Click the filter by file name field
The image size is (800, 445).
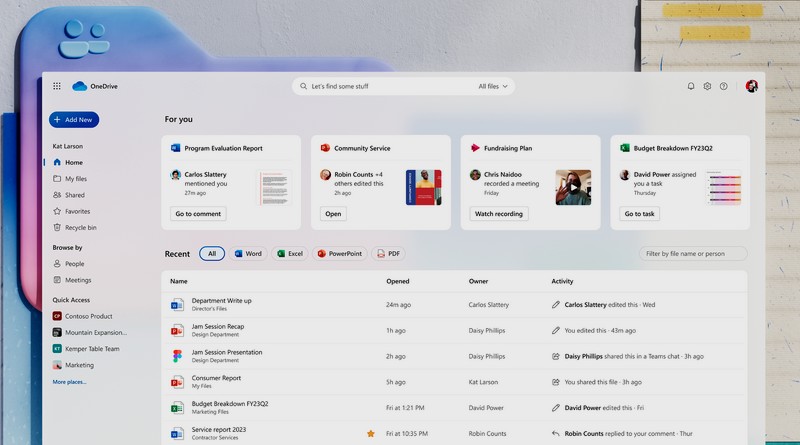[x=693, y=254]
